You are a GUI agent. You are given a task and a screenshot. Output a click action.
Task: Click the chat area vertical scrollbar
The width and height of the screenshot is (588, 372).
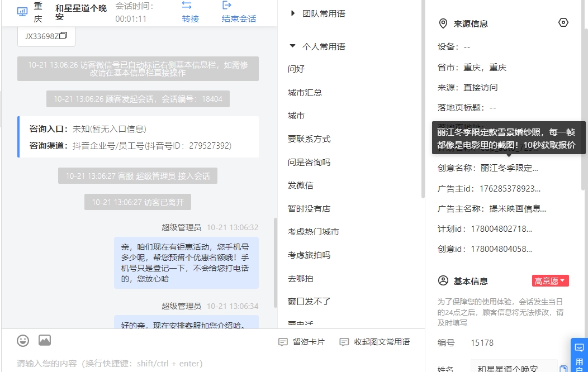point(276,262)
